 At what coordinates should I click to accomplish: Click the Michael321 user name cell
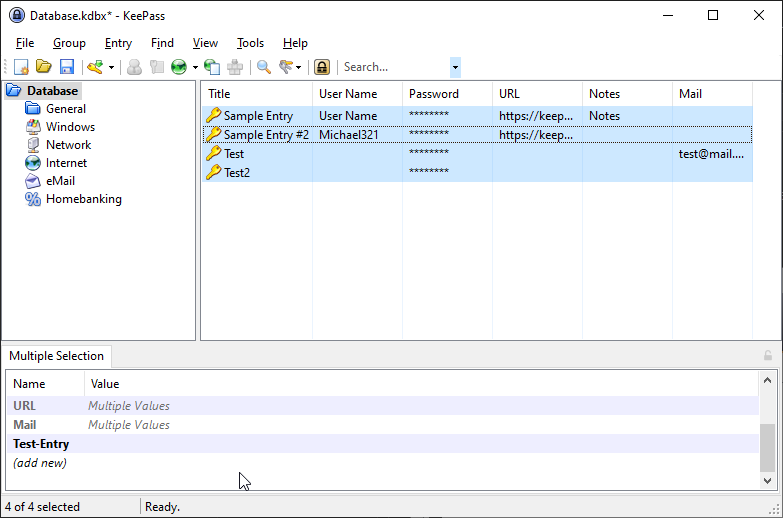(x=349, y=135)
